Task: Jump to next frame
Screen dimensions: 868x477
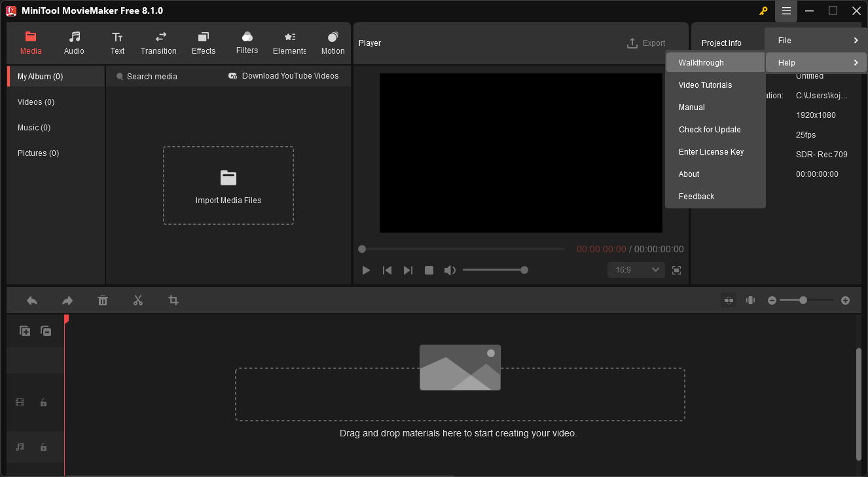Action: click(x=408, y=270)
